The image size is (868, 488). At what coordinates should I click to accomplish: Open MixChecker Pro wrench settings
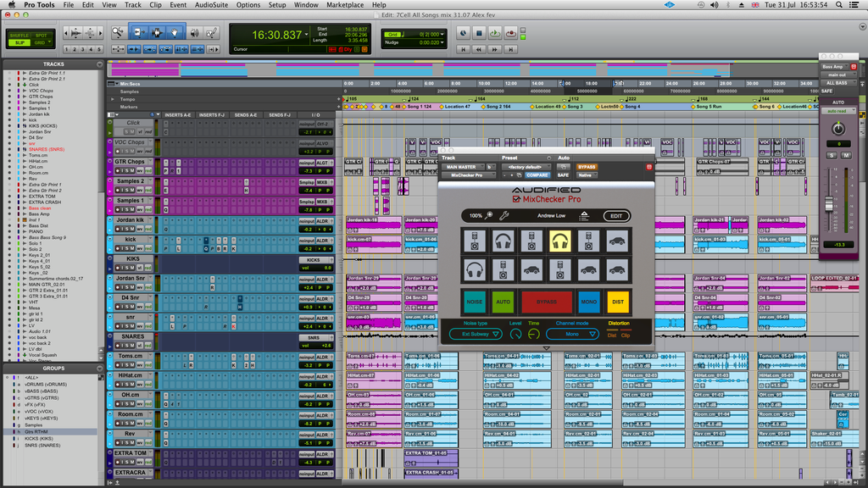504,215
